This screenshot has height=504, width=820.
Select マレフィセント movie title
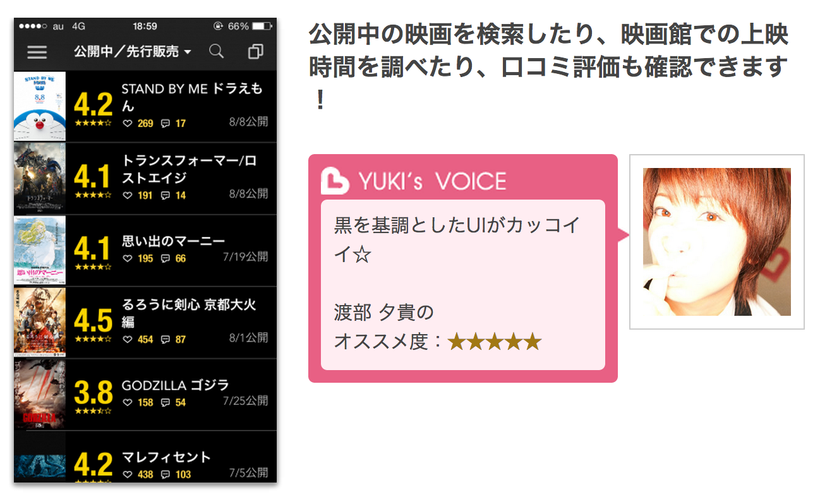tap(166, 457)
